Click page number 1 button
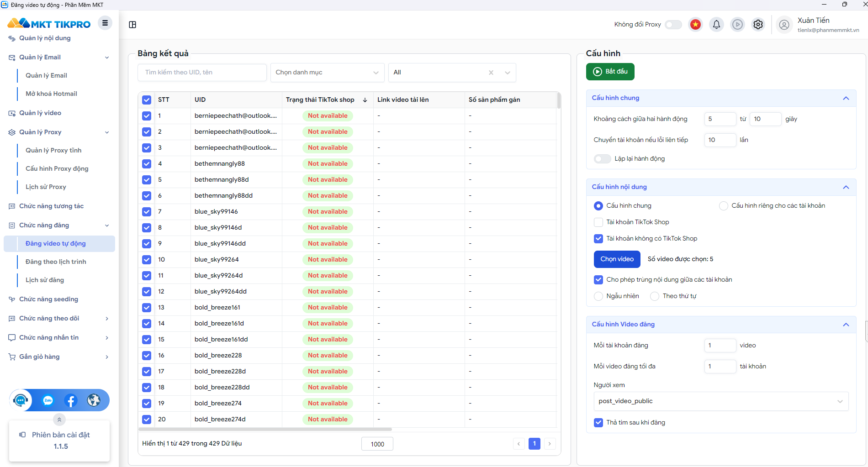Image resolution: width=868 pixels, height=467 pixels. [x=534, y=444]
